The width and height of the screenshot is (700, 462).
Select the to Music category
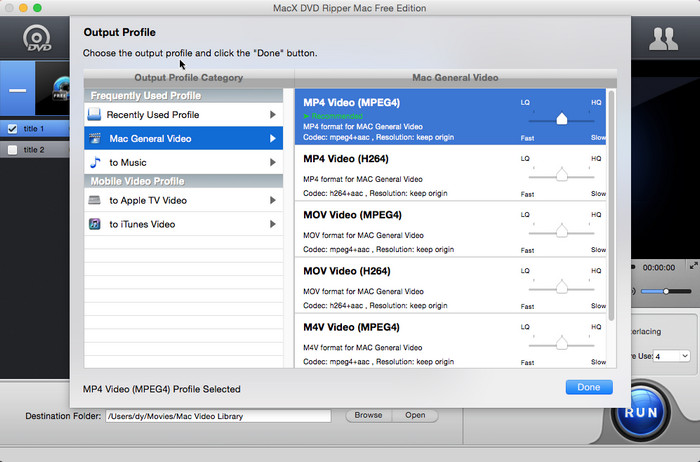pos(183,162)
